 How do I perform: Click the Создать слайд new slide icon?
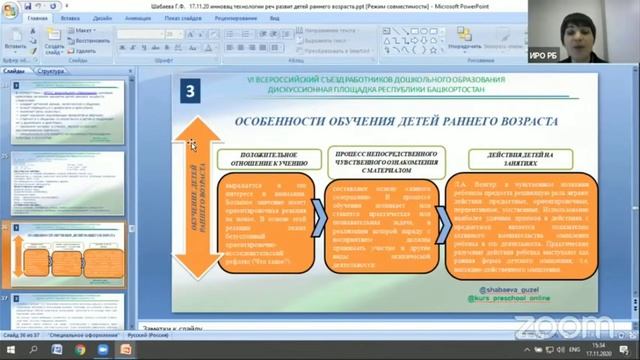tap(54, 35)
